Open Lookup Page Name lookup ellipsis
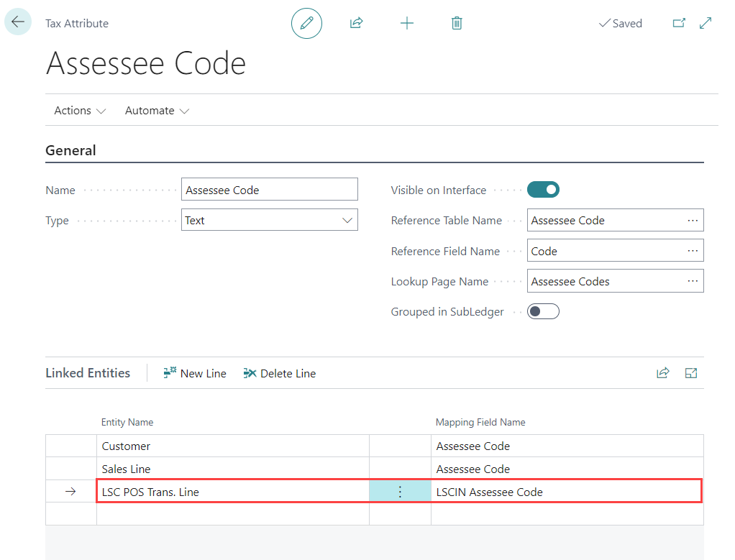Image resolution: width=735 pixels, height=560 pixels. pyautogui.click(x=693, y=281)
